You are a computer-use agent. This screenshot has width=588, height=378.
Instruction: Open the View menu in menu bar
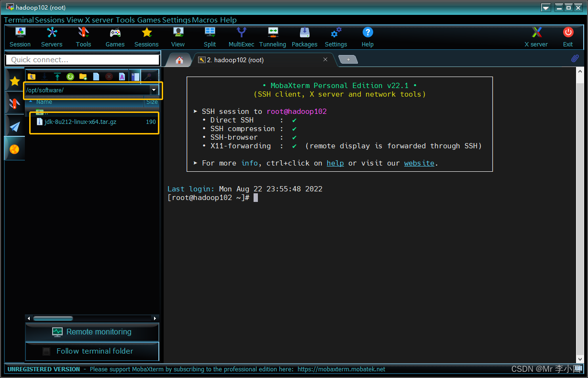coord(75,20)
